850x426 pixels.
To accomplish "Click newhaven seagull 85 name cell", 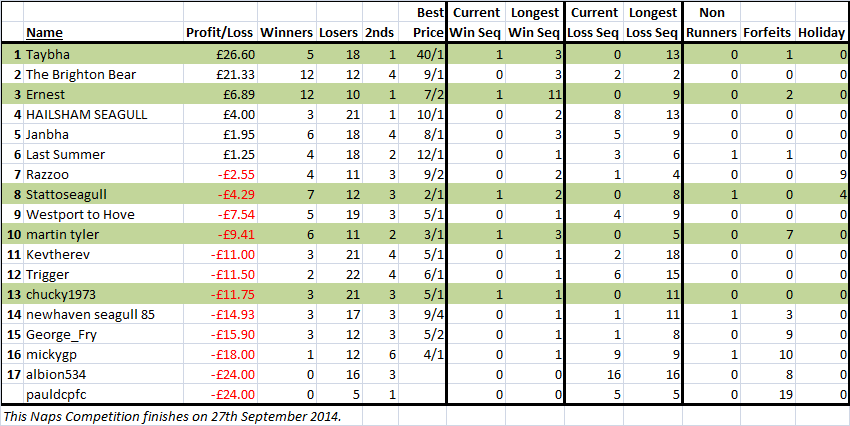I will pos(104,315).
